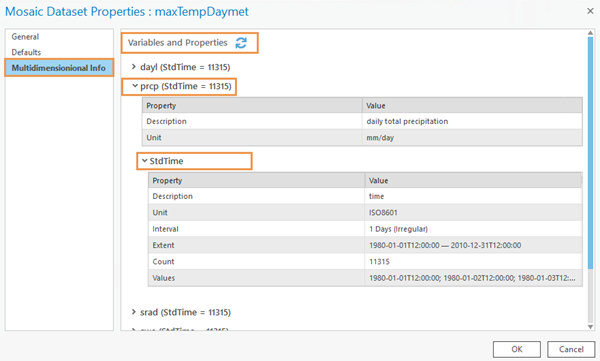The image size is (600, 361).
Task: Click the 'Variables and Properties' heading text
Action: (x=178, y=42)
